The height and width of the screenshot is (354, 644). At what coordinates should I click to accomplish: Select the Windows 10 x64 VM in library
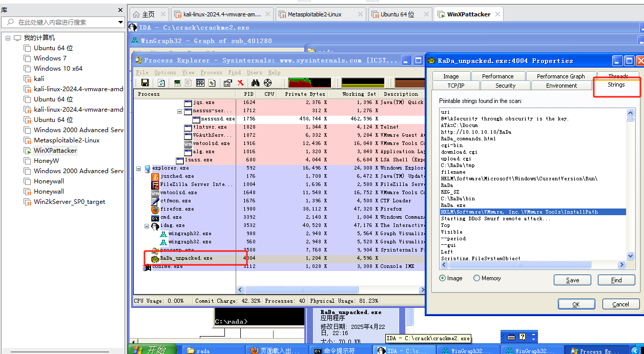[58, 69]
